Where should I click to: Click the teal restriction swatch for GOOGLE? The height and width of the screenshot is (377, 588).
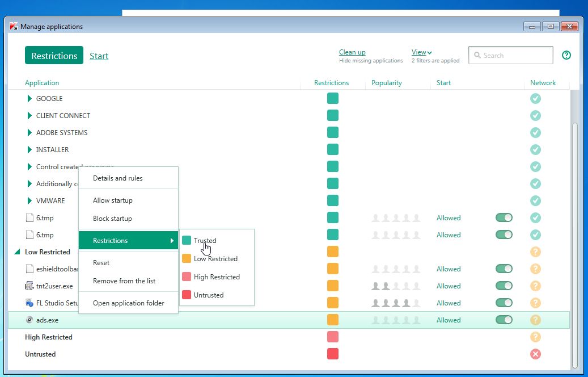coord(333,98)
